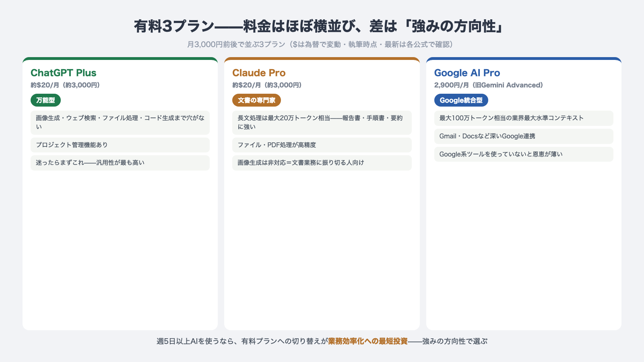Click the ChatGPT Plus card heading

(64, 73)
